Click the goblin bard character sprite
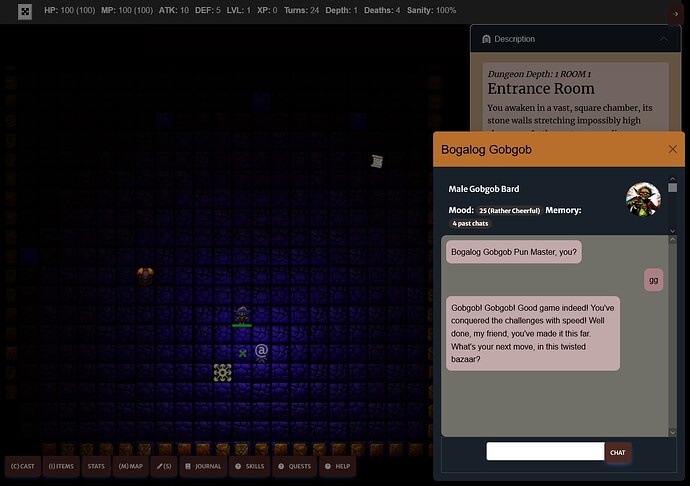This screenshot has width=690, height=486. (242, 315)
